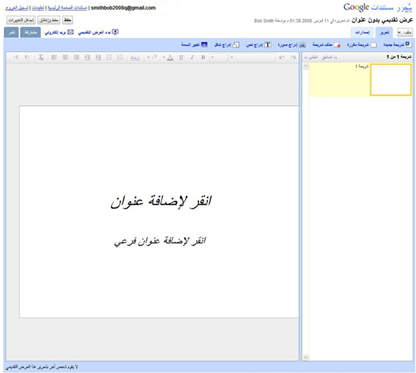
Task: Switch to the Edit tab
Action: (384, 32)
